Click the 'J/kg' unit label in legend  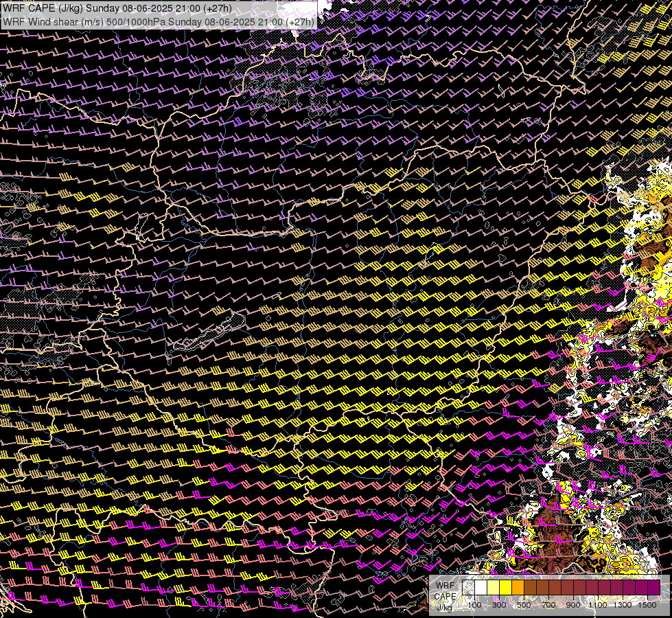(444, 608)
